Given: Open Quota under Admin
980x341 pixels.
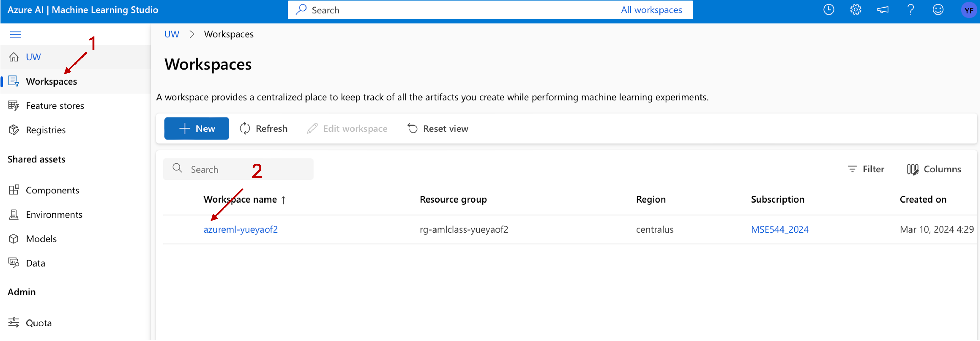Looking at the screenshot, I should tap(39, 323).
